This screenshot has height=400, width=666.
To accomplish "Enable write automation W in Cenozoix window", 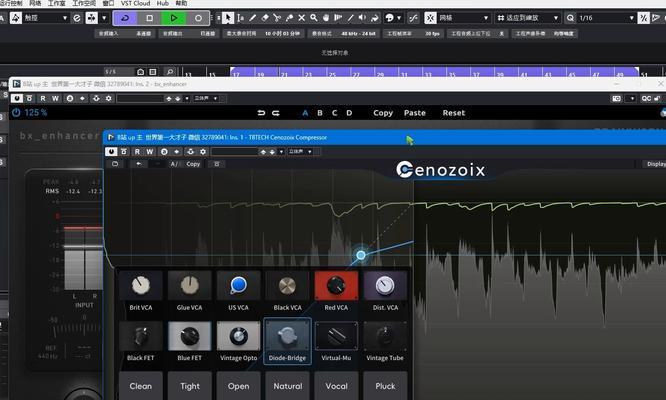I will point(150,152).
